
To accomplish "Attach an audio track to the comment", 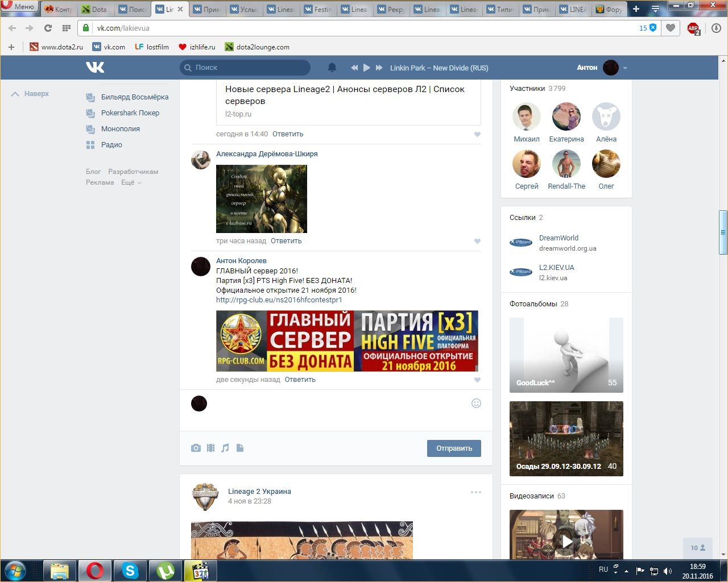I will coord(225,448).
